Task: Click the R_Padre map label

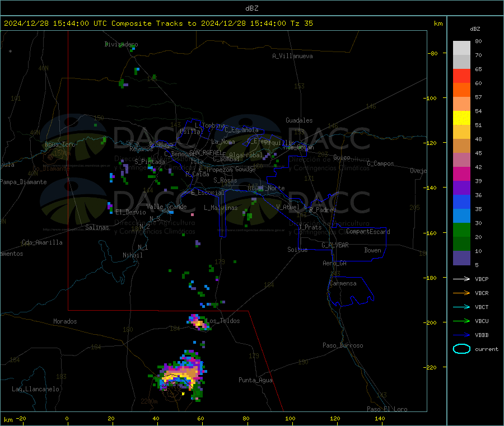Action: [x=321, y=210]
